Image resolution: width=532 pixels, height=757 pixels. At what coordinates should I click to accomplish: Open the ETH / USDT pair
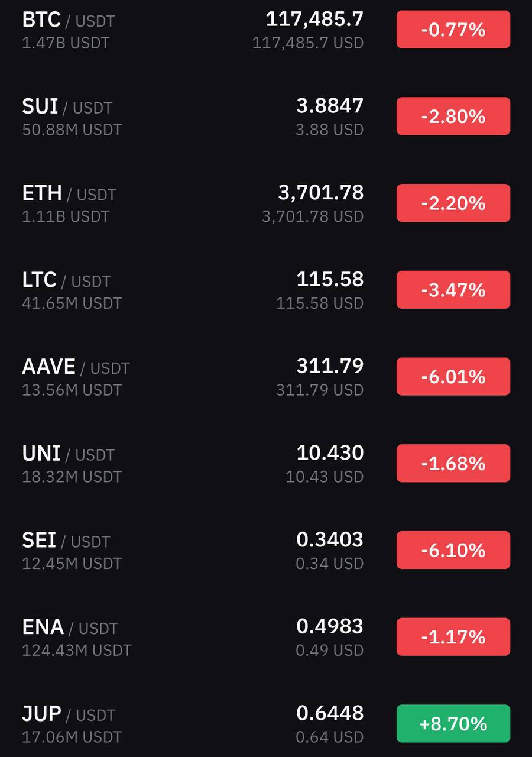point(266,203)
